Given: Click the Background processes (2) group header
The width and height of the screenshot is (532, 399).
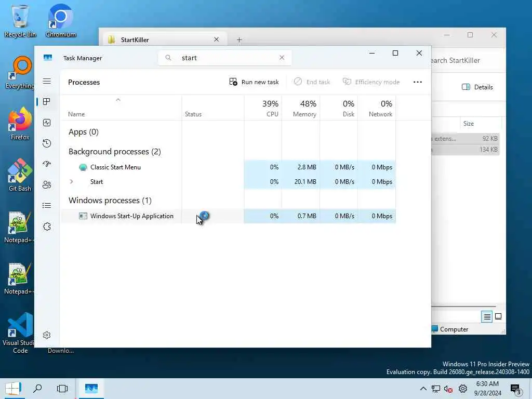Looking at the screenshot, I should click(x=115, y=151).
